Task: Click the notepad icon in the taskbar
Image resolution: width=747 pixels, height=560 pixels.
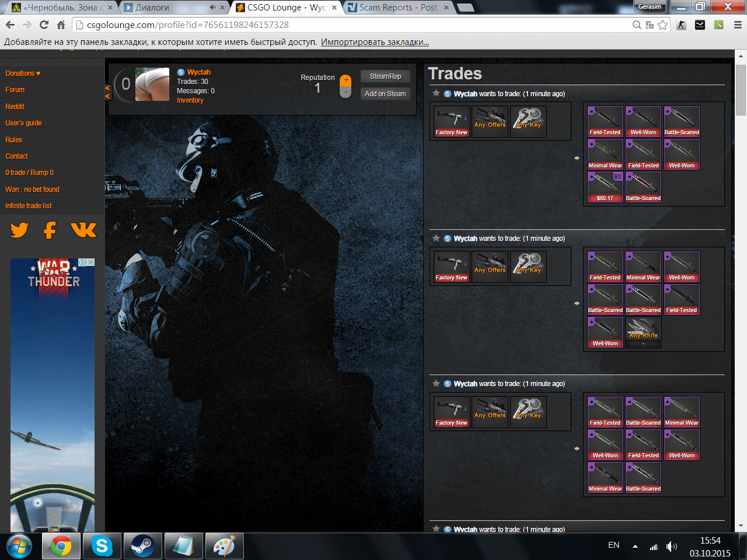Action: [x=183, y=547]
